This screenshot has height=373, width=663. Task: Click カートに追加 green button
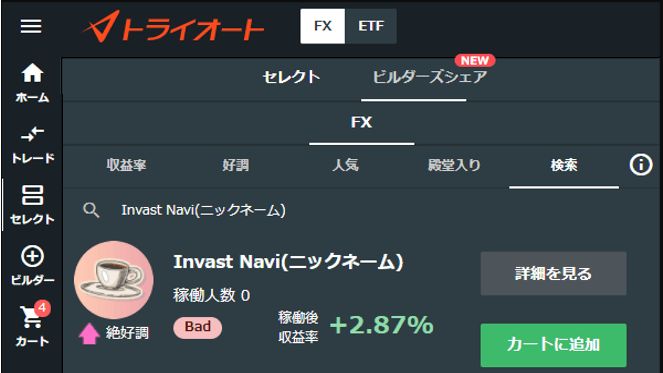(x=553, y=345)
